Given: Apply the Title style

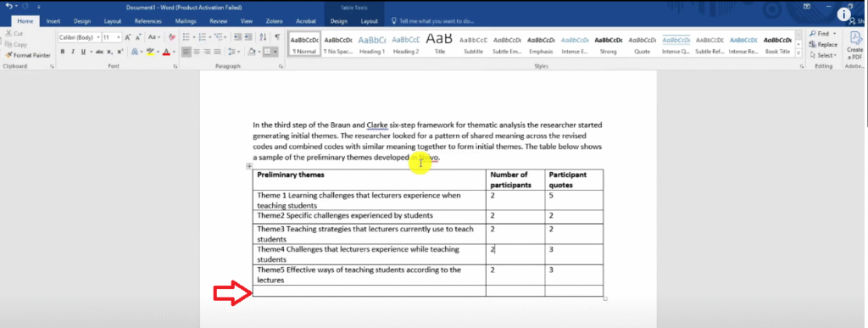Looking at the screenshot, I should tap(440, 45).
